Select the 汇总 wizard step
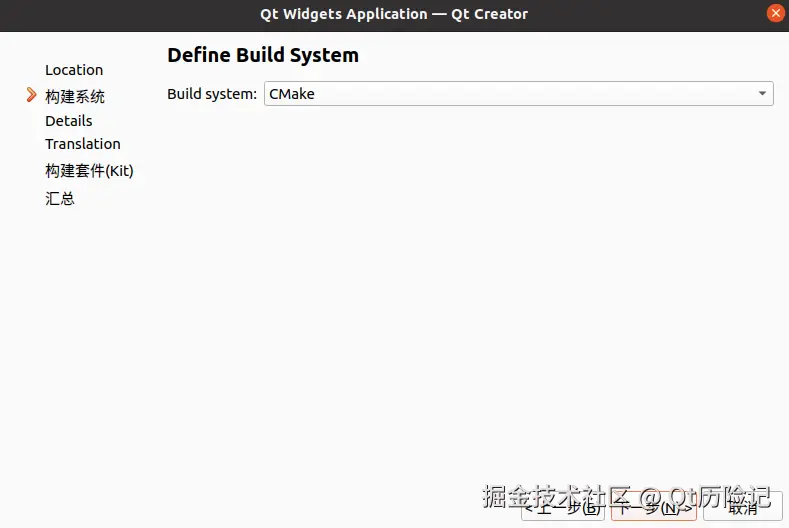789x528 pixels. (59, 198)
